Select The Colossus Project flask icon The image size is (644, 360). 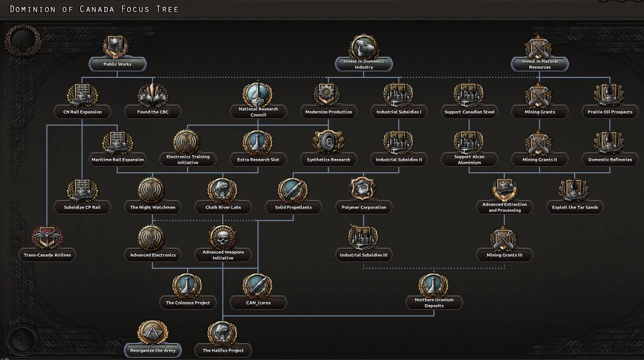188,286
